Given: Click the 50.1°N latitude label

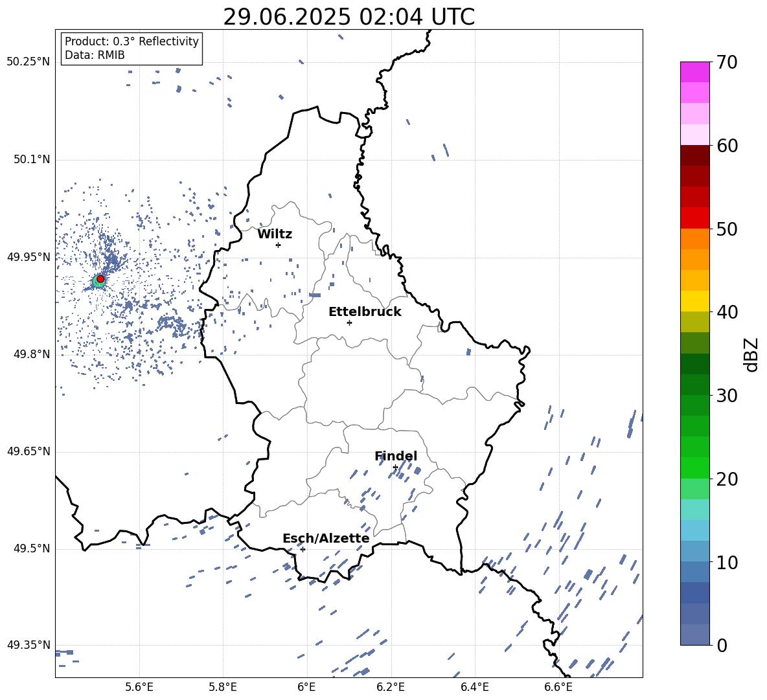Looking at the screenshot, I should tap(31, 159).
